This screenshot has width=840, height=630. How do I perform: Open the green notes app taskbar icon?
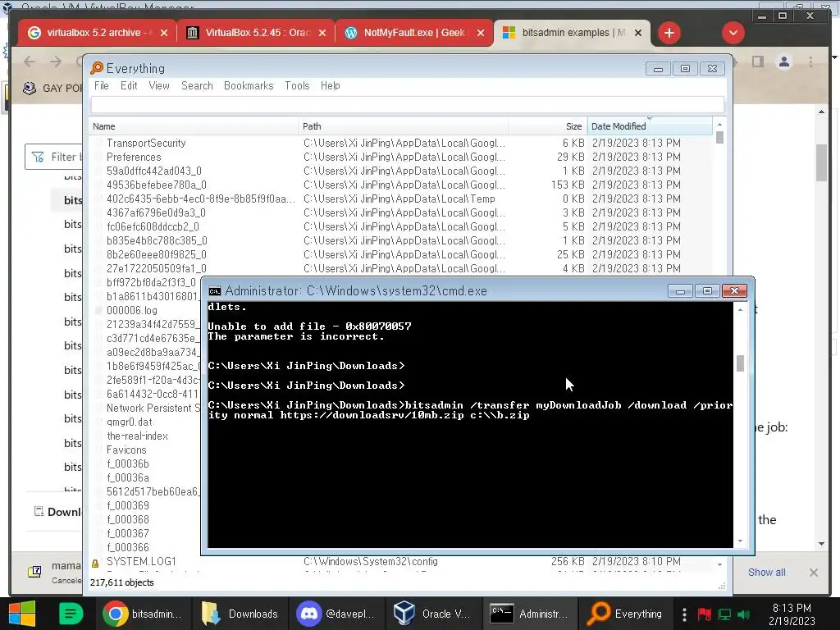pyautogui.click(x=71, y=614)
